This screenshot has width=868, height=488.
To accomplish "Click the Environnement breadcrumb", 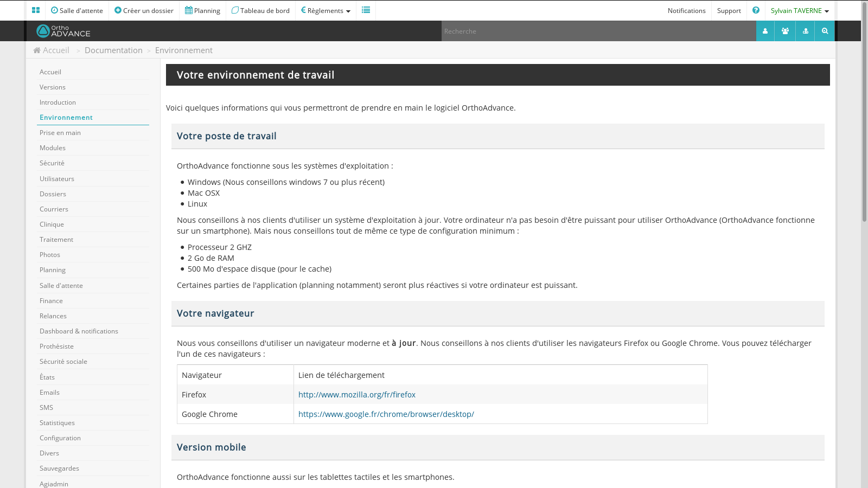I will [184, 50].
